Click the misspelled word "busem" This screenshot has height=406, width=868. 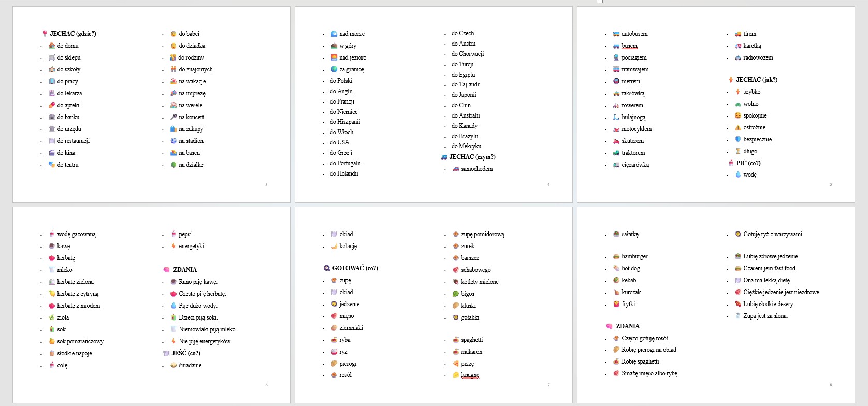click(x=629, y=46)
